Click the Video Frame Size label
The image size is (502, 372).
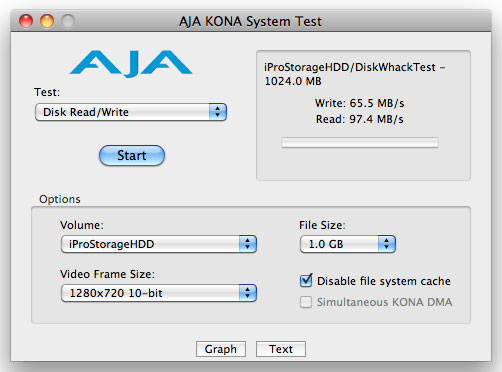(107, 274)
